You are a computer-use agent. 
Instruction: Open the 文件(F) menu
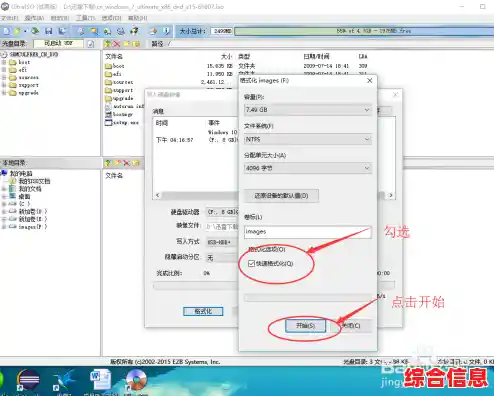click(9, 18)
